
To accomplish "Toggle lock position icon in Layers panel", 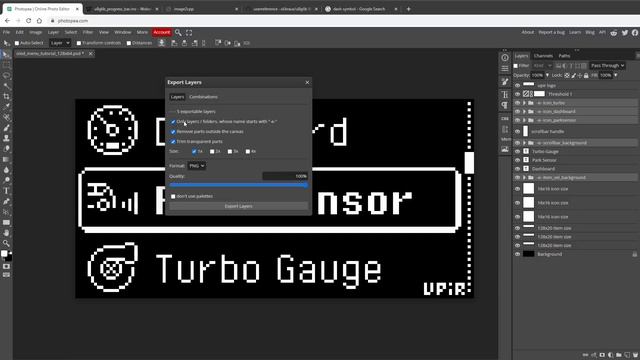I will click(580, 76).
